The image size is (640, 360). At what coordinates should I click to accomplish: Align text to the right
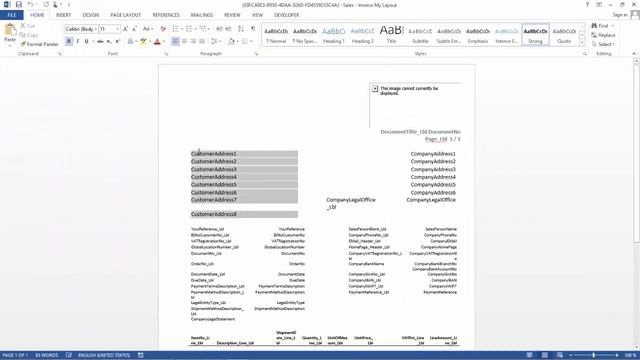(x=193, y=41)
